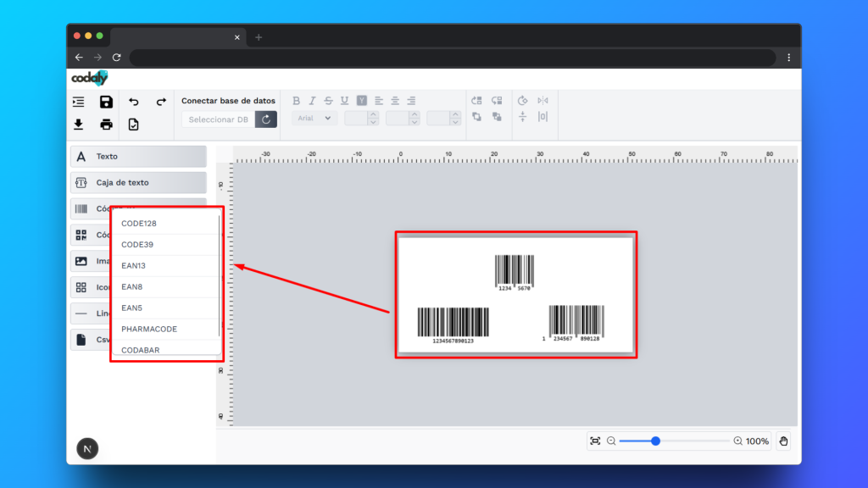Click the middle numeric stepper field
Viewport: 868px width, 488px height.
[403, 118]
